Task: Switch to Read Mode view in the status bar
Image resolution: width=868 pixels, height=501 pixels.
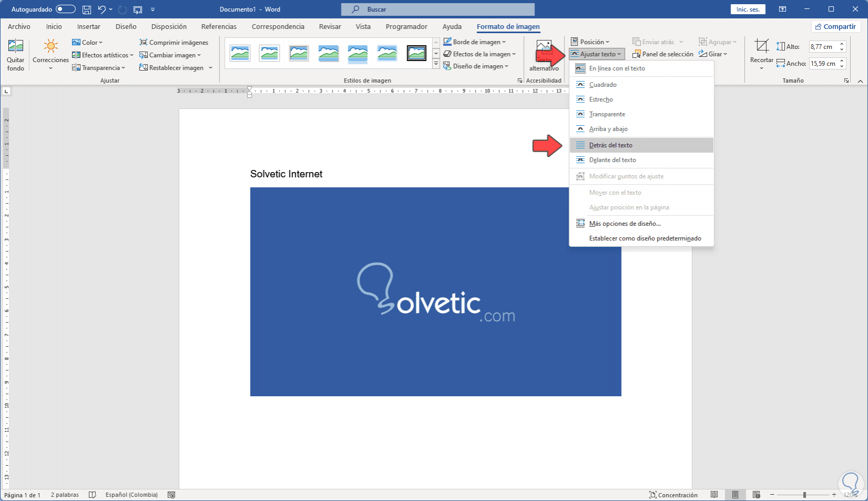Action: (714, 495)
